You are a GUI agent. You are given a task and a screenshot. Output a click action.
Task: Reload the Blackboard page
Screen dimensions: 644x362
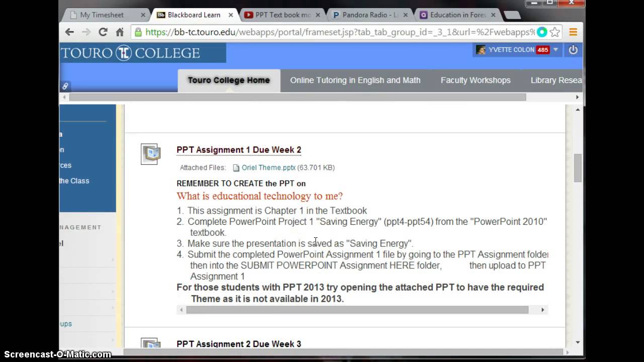click(x=103, y=32)
